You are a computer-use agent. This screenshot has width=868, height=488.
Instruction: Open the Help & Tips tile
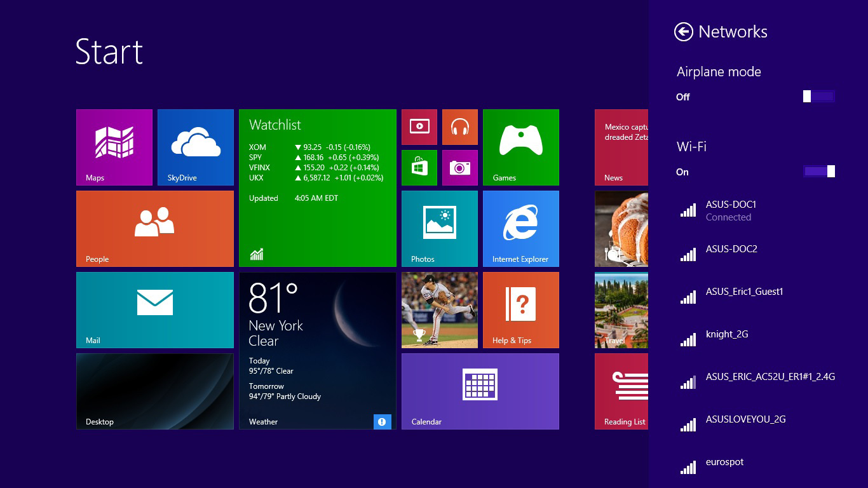click(521, 310)
